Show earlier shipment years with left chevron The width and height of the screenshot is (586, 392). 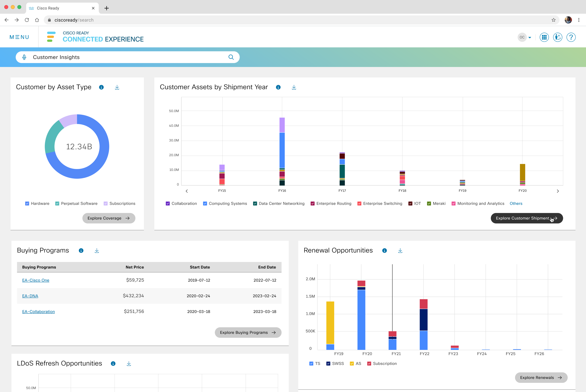(187, 191)
